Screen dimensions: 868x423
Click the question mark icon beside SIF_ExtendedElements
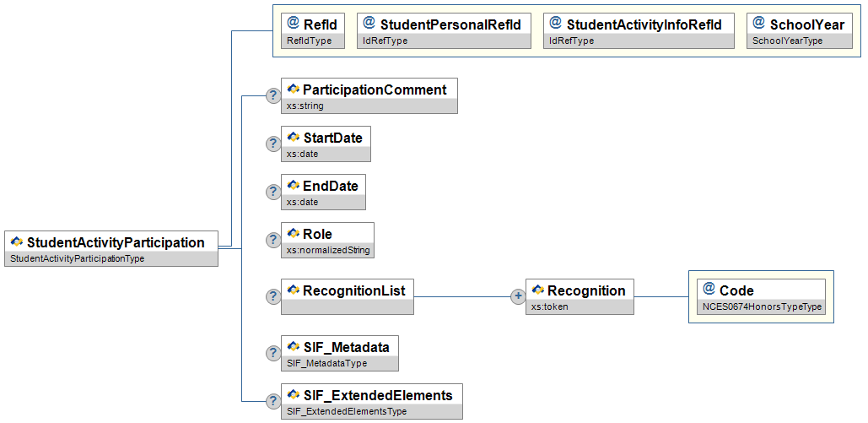273,401
